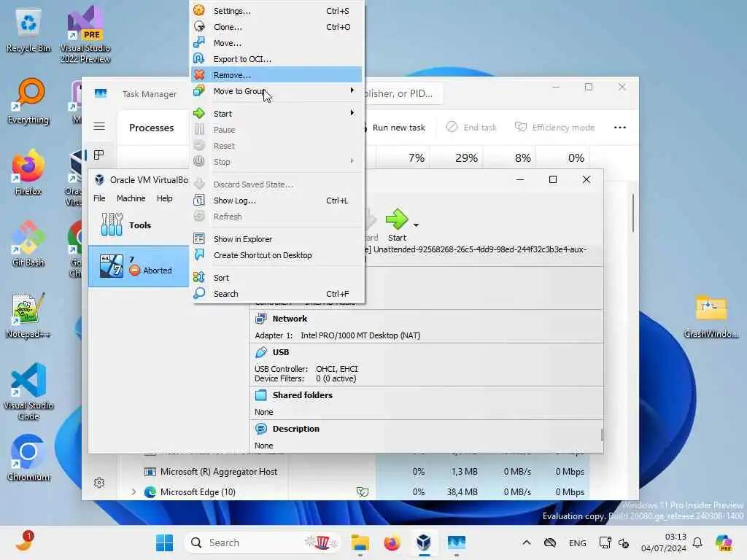Open Visual Studio Code desktop shortcut
The width and height of the screenshot is (747, 560).
(x=28, y=392)
